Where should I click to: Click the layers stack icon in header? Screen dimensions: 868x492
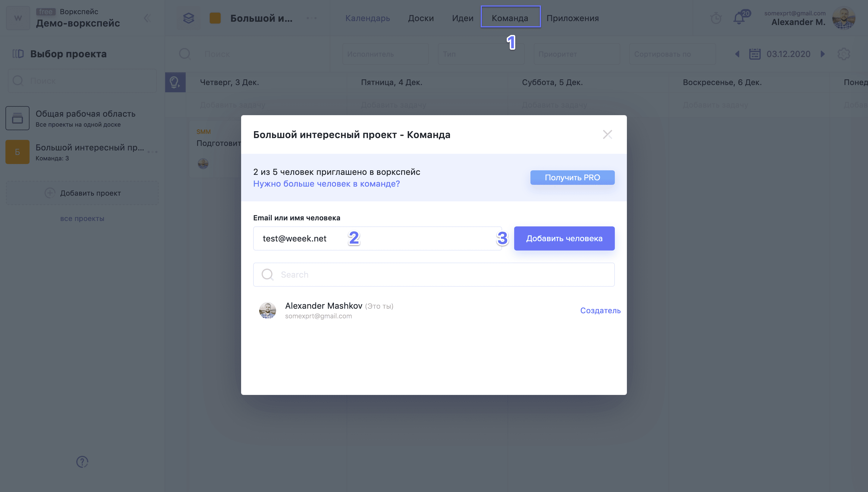[x=188, y=18]
